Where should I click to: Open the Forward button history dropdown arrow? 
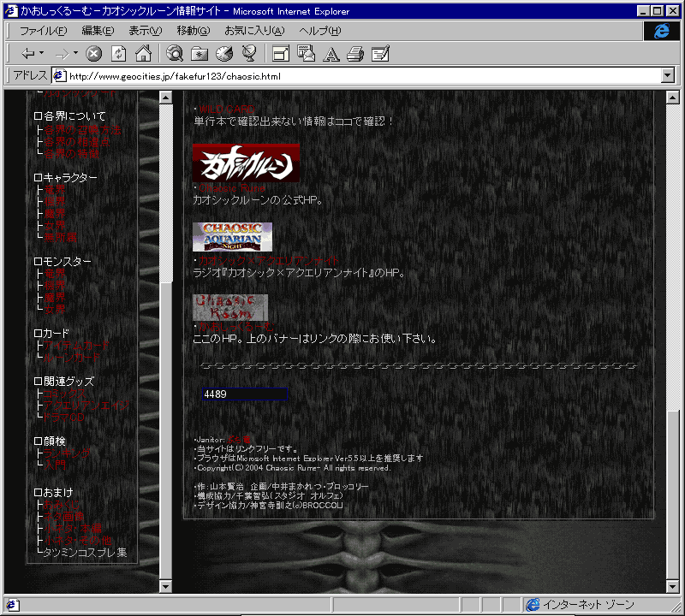(x=76, y=53)
